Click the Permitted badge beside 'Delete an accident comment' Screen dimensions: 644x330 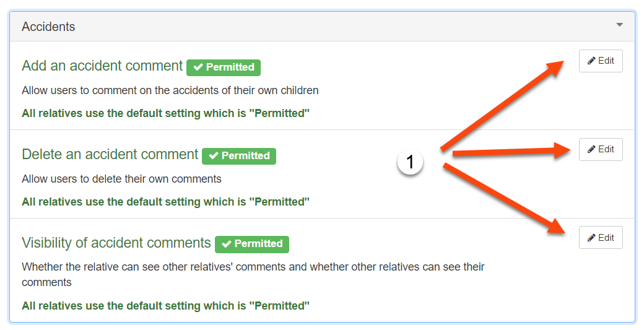coord(239,156)
